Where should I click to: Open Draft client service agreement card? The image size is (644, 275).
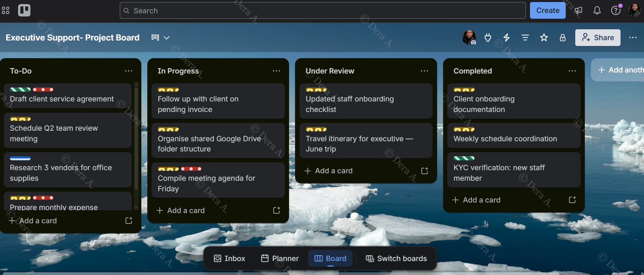[x=68, y=96]
